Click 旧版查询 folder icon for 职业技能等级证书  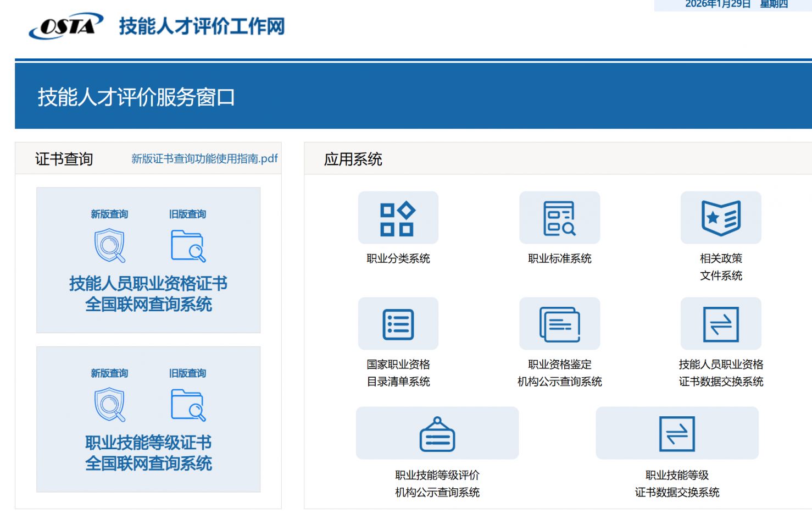click(188, 404)
